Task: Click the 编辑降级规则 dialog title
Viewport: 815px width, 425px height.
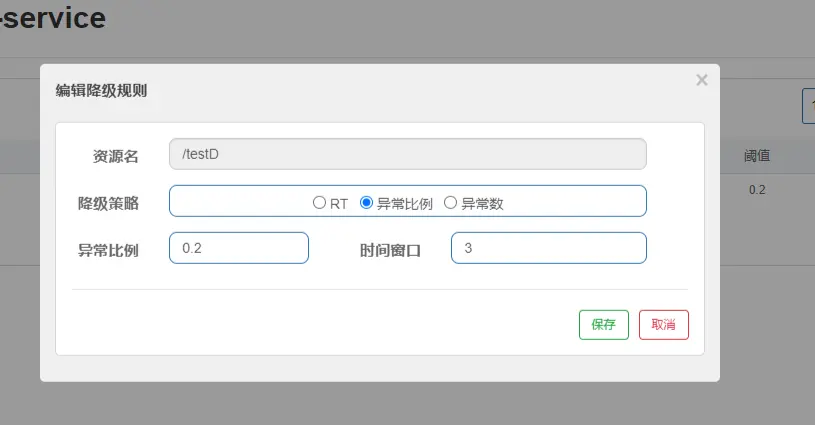Action: click(101, 90)
